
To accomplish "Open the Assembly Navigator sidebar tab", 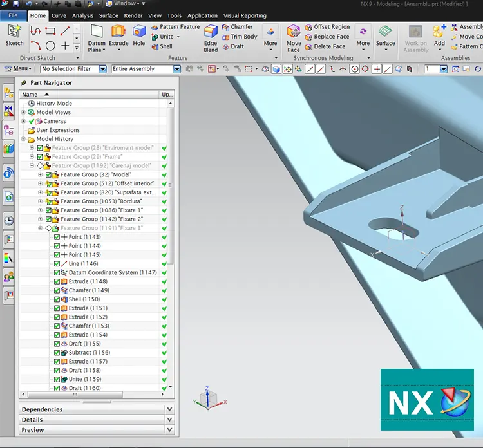I will tap(8, 93).
